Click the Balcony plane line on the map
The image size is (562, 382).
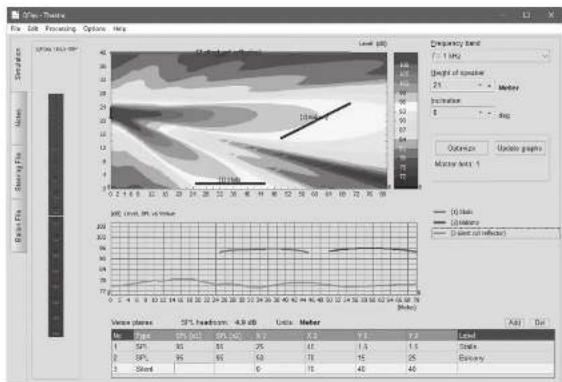pyautogui.click(x=315, y=120)
